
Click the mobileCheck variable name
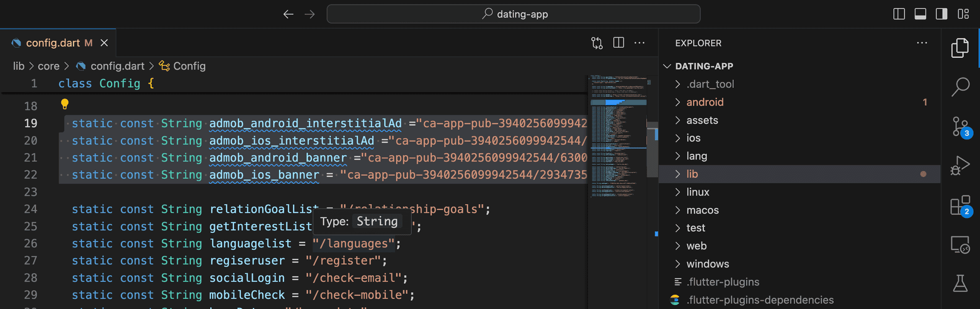click(247, 295)
